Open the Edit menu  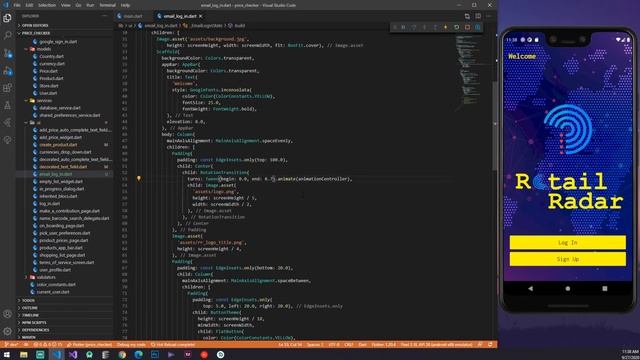[x=29, y=5]
